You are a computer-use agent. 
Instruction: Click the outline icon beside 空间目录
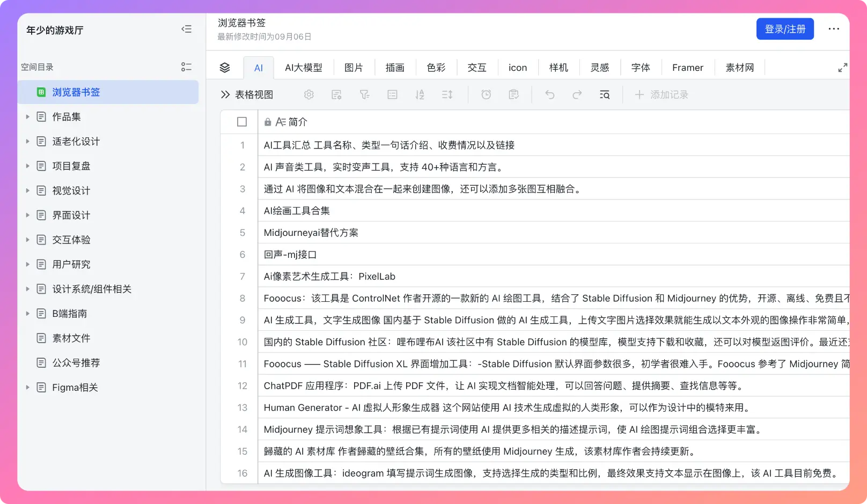click(x=186, y=67)
